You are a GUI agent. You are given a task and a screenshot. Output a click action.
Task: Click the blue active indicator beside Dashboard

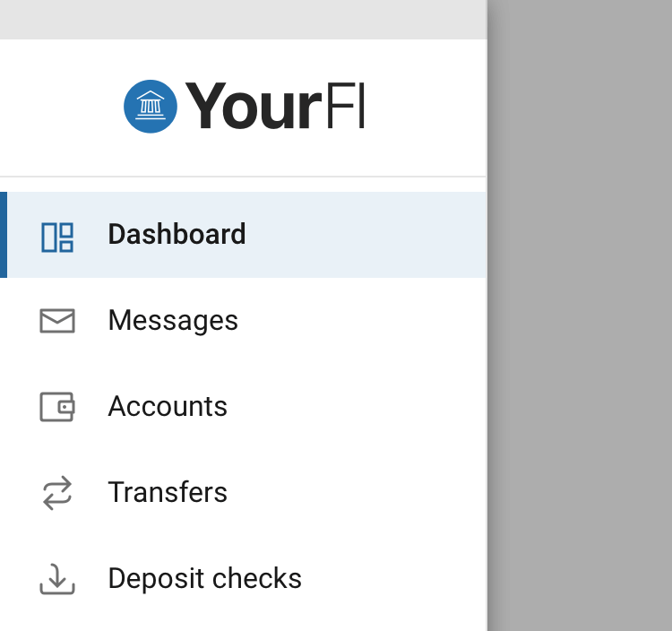[4, 235]
